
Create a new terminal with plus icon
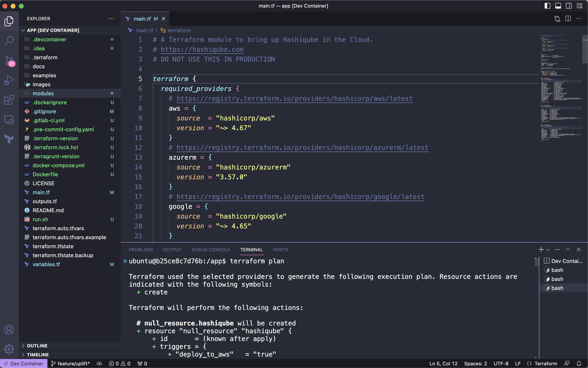pos(541,249)
